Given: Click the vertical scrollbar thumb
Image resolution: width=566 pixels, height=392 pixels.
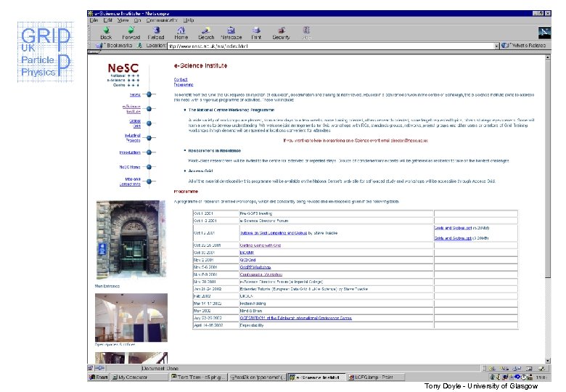Looking at the screenshot, I should (548, 169).
